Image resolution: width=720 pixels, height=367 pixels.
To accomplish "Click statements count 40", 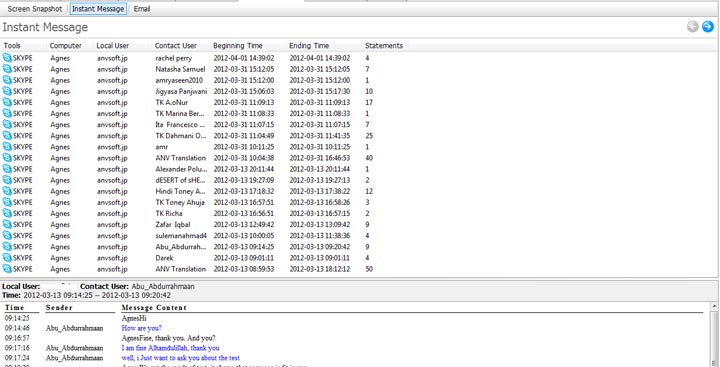I will click(x=369, y=158).
